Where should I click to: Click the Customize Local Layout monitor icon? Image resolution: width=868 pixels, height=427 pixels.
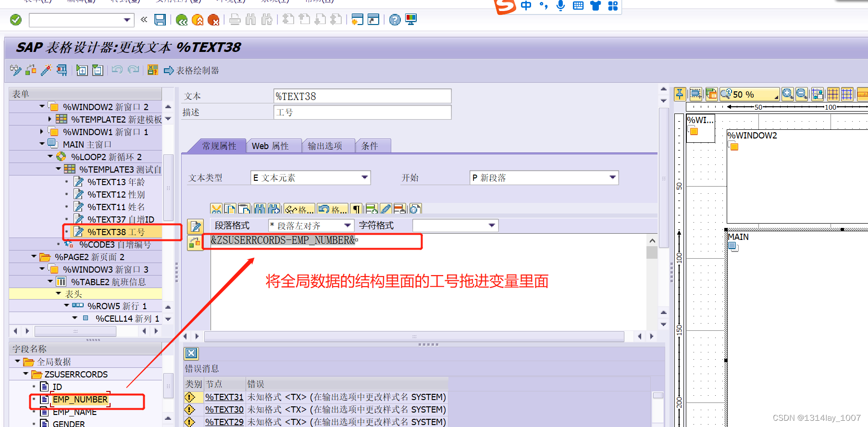pos(411,20)
